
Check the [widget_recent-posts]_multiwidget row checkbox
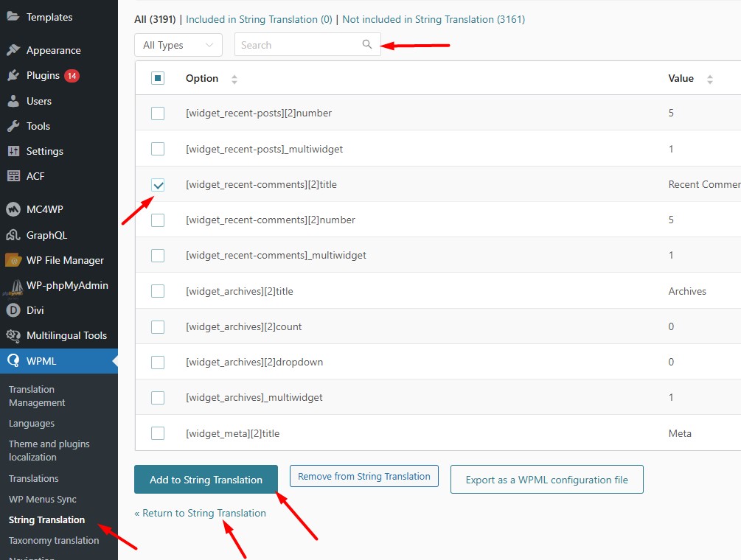(x=158, y=149)
